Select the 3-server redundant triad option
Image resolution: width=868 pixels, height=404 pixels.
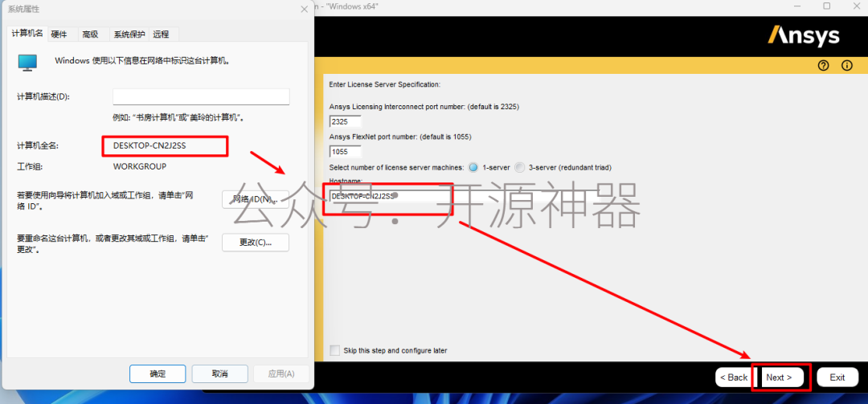click(x=519, y=167)
